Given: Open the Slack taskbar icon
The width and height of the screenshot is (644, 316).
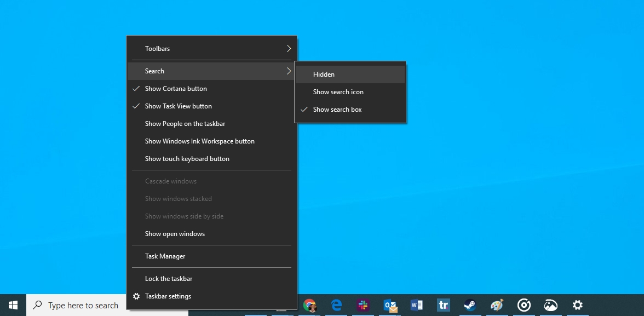Looking at the screenshot, I should 363,305.
